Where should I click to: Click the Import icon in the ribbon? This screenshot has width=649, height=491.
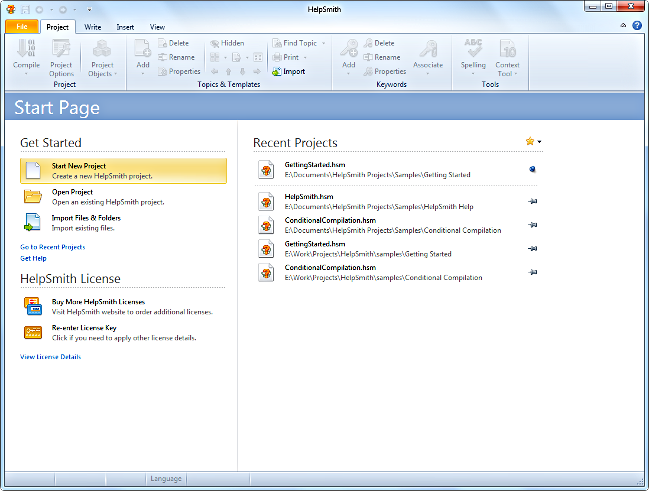tap(276, 72)
